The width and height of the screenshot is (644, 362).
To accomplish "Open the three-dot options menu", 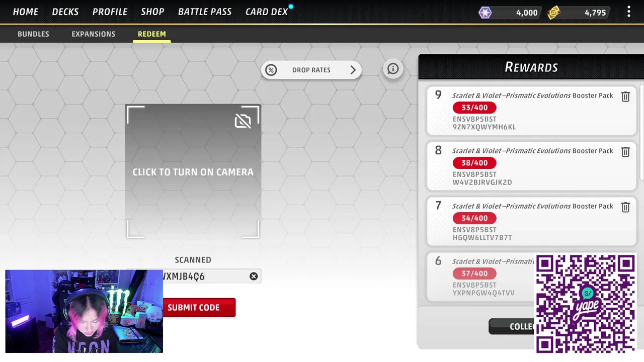I will click(x=628, y=12).
